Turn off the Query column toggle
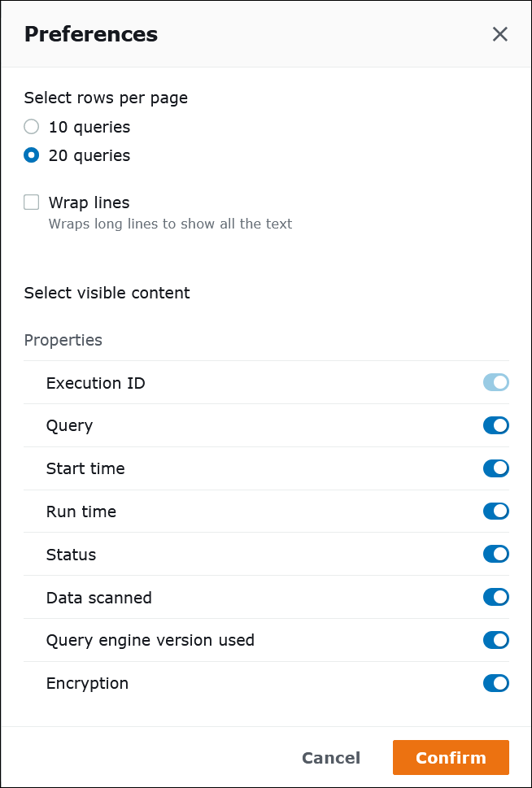 coord(496,425)
